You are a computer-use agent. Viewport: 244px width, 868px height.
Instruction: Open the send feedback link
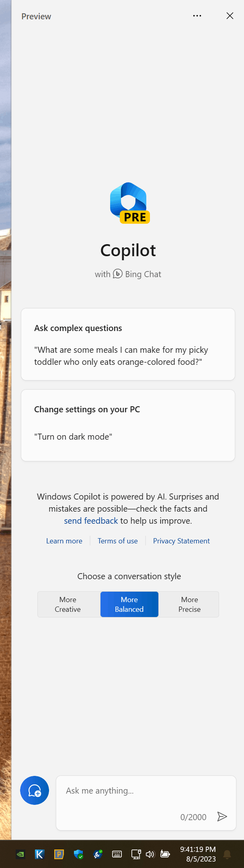91,521
